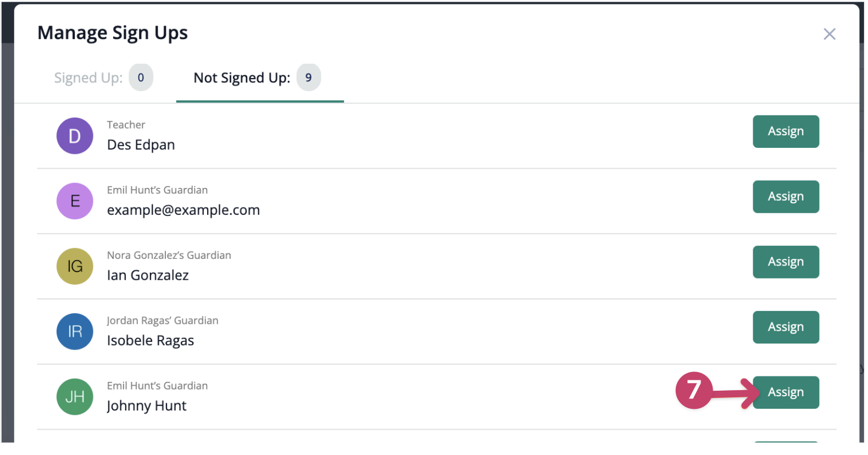
Task: Click the Signed Up count badge 0
Action: coord(141,77)
